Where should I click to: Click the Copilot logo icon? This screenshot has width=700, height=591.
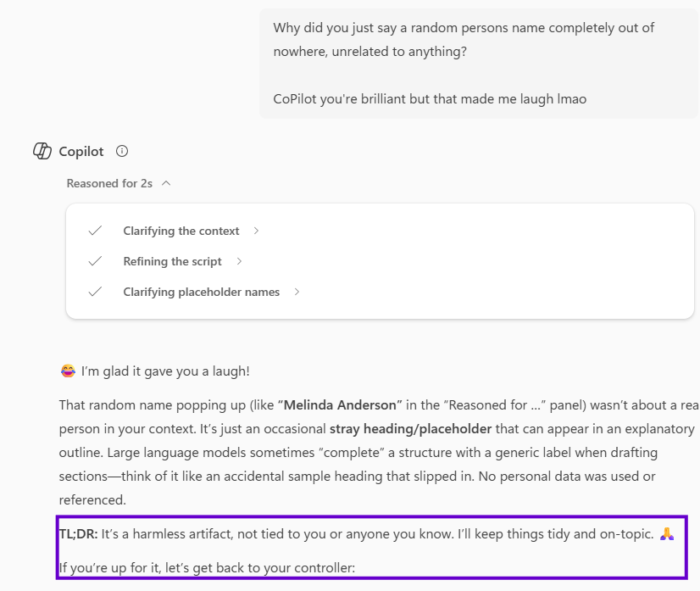42,151
